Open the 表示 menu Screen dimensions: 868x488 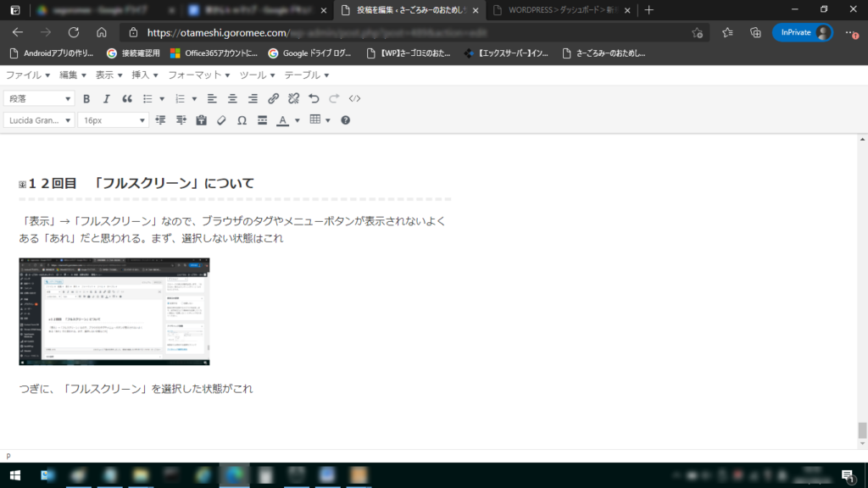pyautogui.click(x=108, y=75)
